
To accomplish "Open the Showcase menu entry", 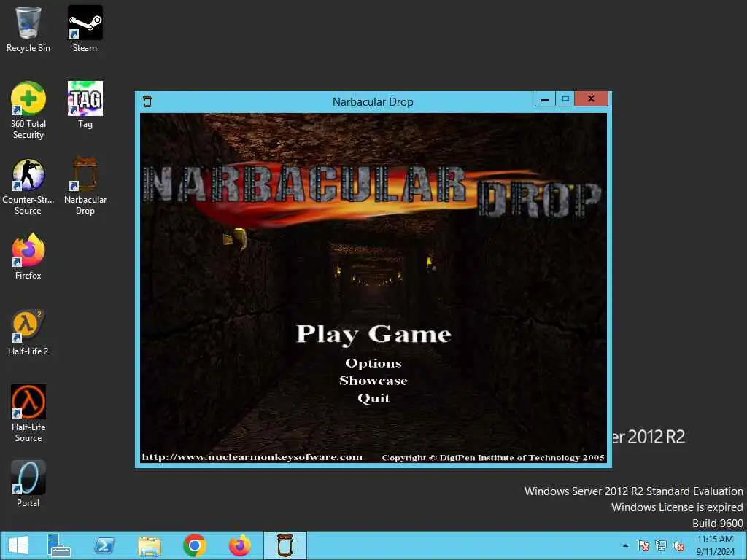I will coord(373,381).
